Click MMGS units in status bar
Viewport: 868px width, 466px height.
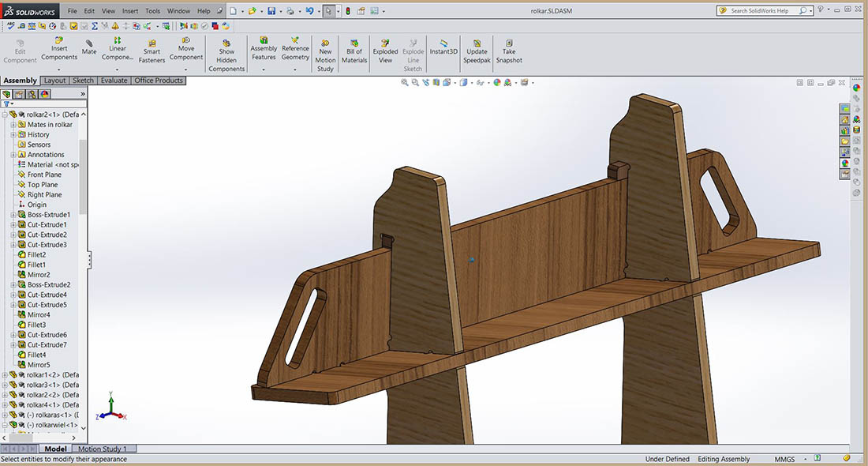tap(784, 460)
